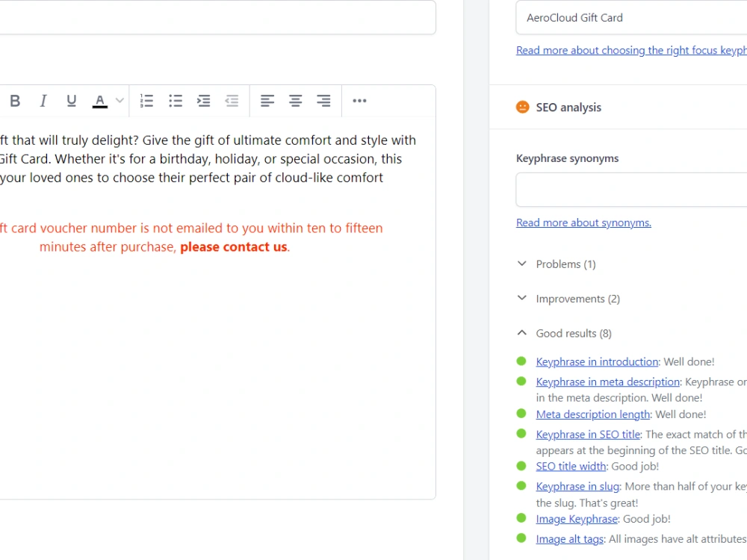
Task: Click the input box above the editor toolbar
Action: tap(217, 18)
